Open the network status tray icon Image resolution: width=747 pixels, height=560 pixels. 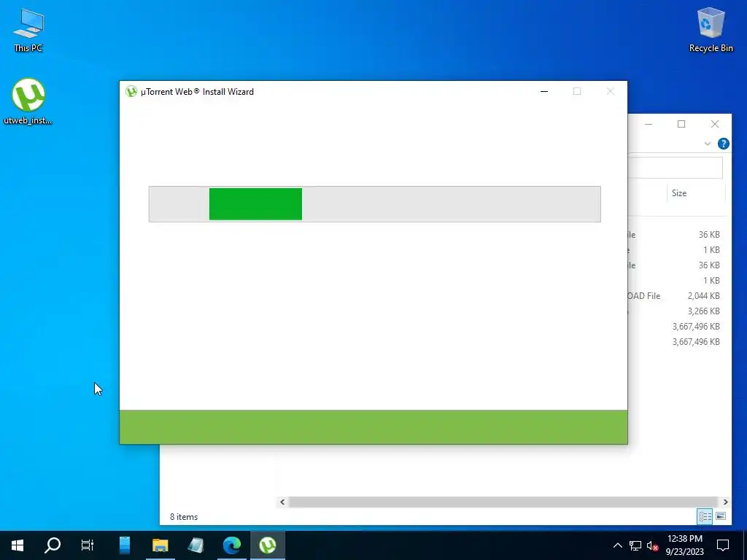(x=635, y=545)
